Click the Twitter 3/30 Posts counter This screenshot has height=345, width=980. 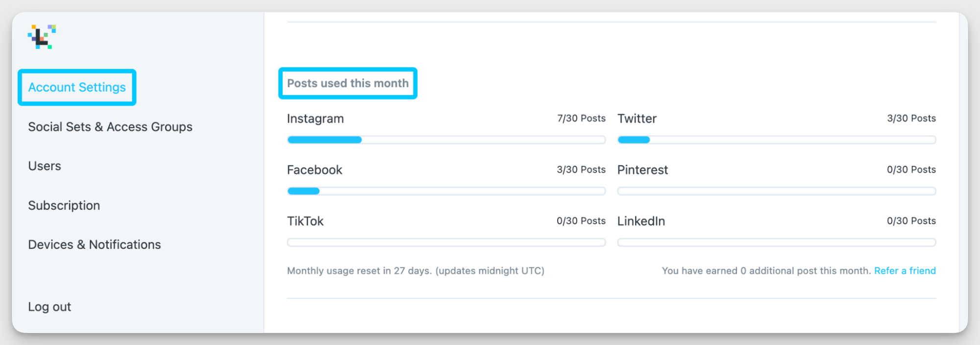point(911,118)
